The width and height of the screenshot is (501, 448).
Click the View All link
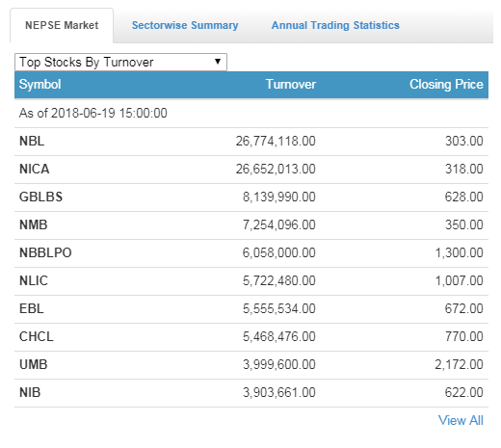[461, 420]
